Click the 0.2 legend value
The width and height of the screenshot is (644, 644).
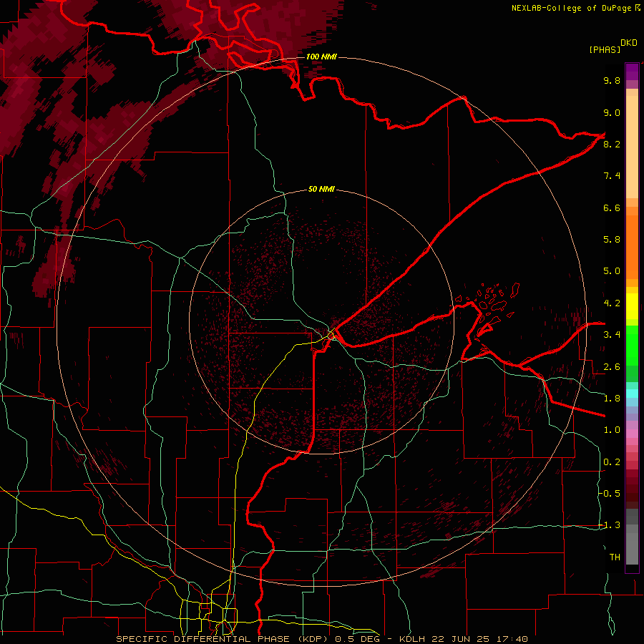coord(612,462)
